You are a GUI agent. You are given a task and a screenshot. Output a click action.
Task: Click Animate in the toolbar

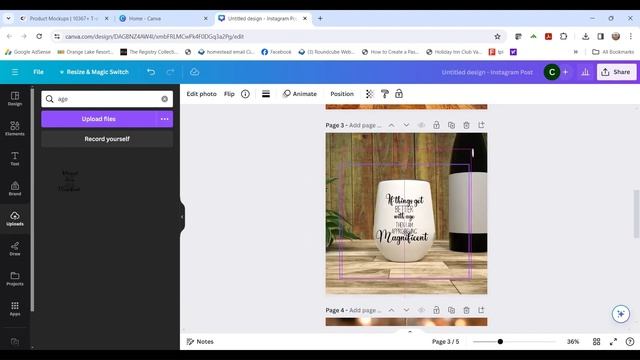click(x=300, y=94)
